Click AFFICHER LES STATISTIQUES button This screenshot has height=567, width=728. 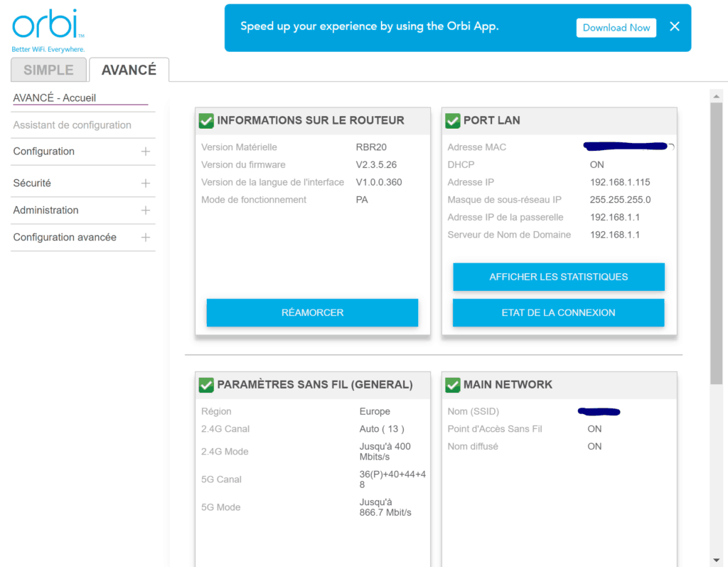(x=558, y=277)
